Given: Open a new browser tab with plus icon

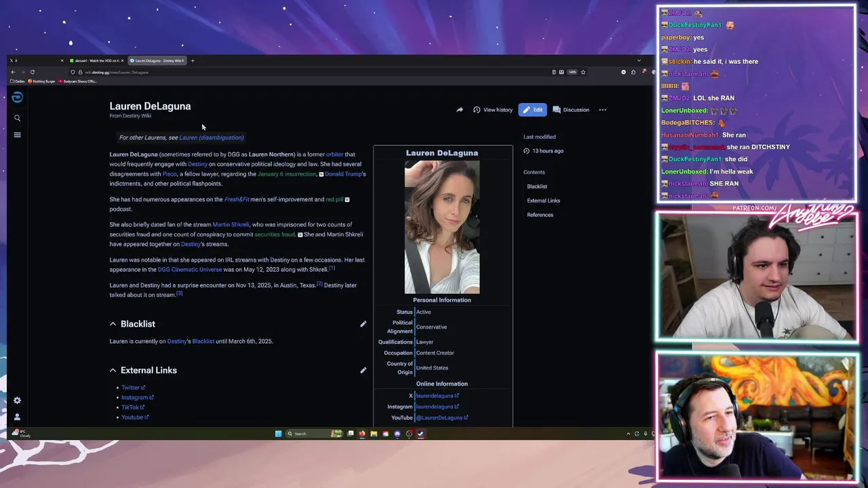Looking at the screenshot, I should pyautogui.click(x=193, y=60).
